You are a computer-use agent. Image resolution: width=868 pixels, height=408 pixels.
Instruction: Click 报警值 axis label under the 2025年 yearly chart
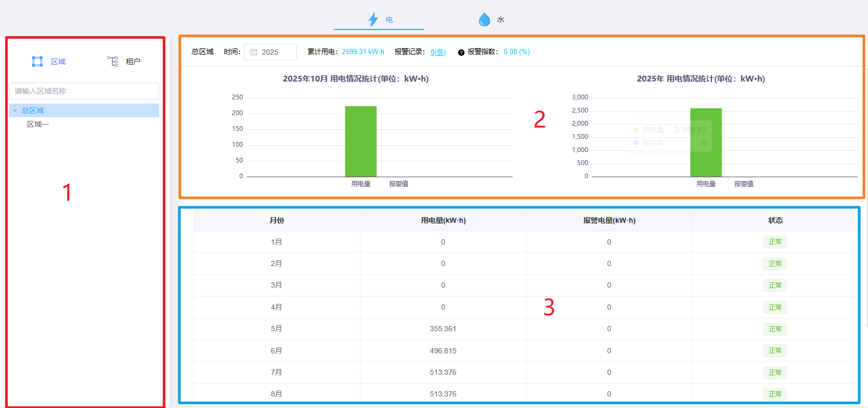(744, 183)
